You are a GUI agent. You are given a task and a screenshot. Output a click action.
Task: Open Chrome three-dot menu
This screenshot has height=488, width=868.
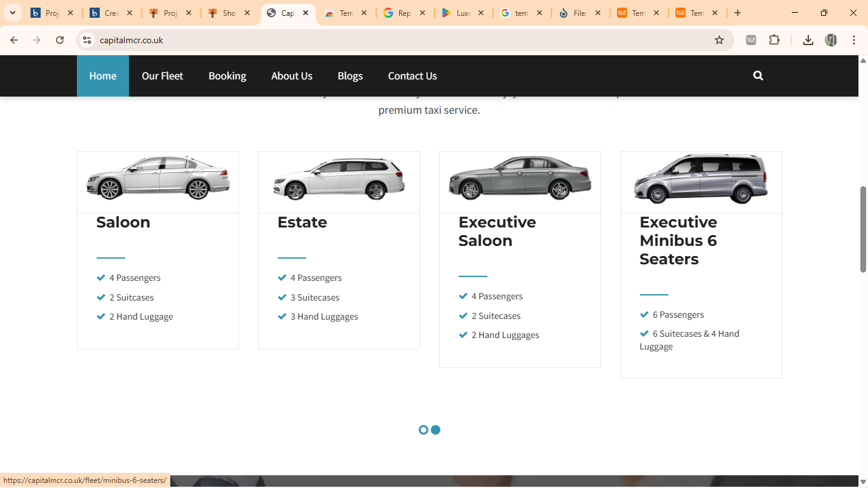[854, 40]
